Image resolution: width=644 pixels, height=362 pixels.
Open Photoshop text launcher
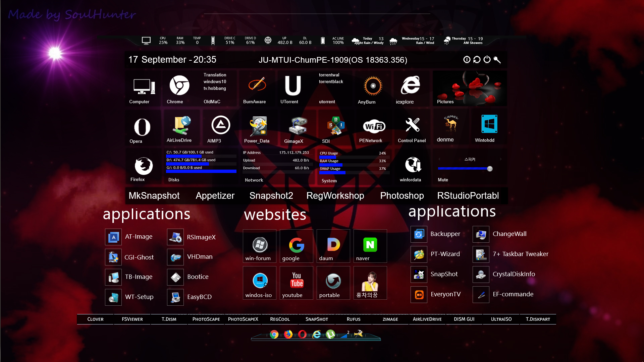pyautogui.click(x=402, y=195)
